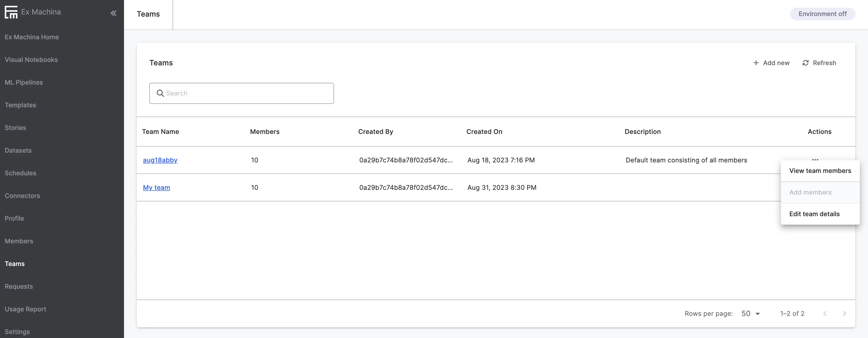The width and height of the screenshot is (868, 338).
Task: Toggle the Environment off pill
Action: click(x=822, y=14)
